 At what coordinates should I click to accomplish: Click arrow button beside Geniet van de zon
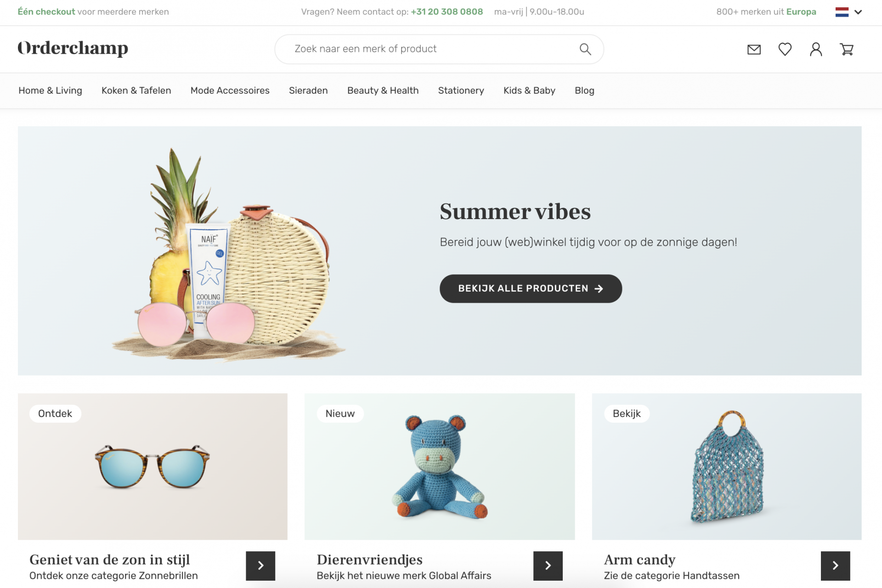(x=260, y=565)
